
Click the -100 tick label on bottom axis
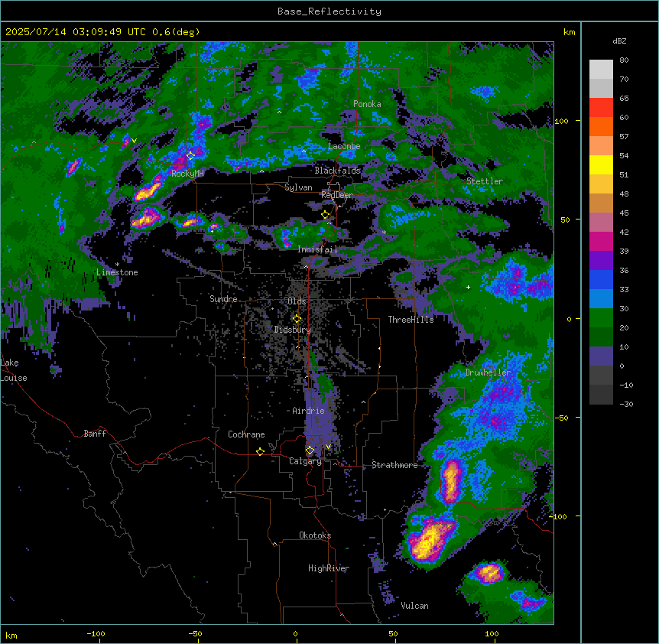[x=96, y=633]
